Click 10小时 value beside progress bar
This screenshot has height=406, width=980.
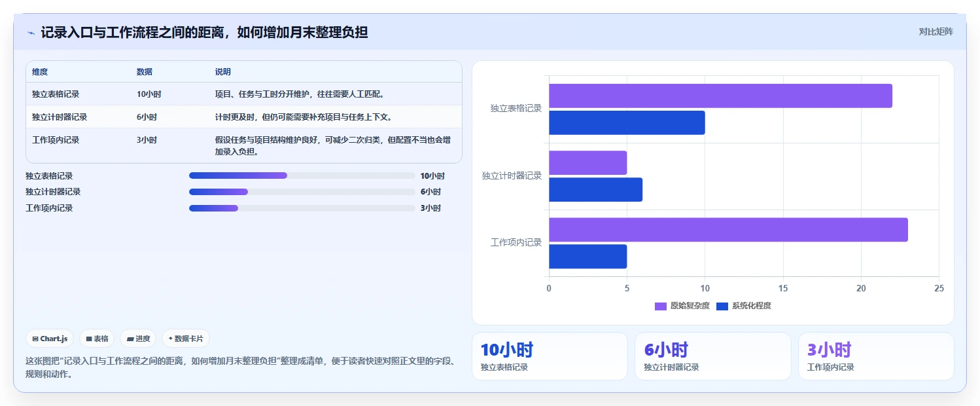coord(432,176)
